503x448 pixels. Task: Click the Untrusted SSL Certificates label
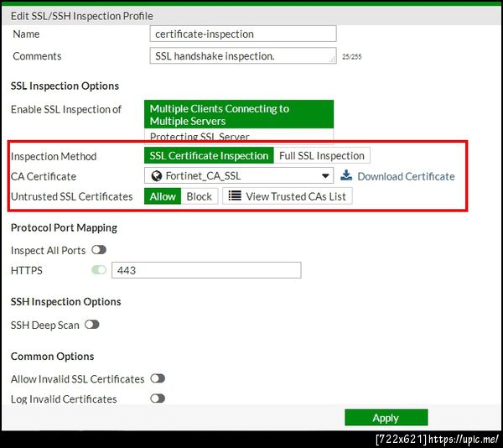click(x=71, y=196)
